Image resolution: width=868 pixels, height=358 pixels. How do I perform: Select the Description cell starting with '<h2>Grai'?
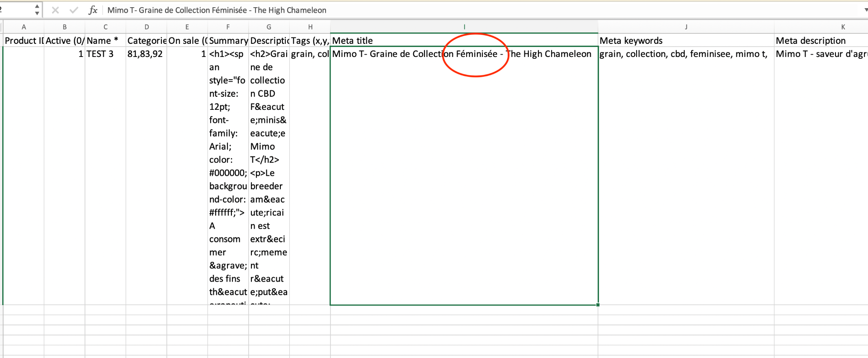pyautogui.click(x=269, y=176)
